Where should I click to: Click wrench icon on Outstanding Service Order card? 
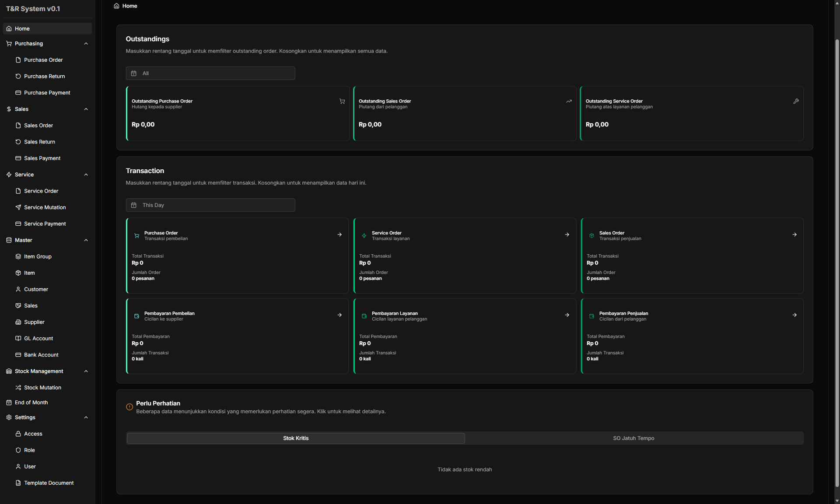pos(796,101)
